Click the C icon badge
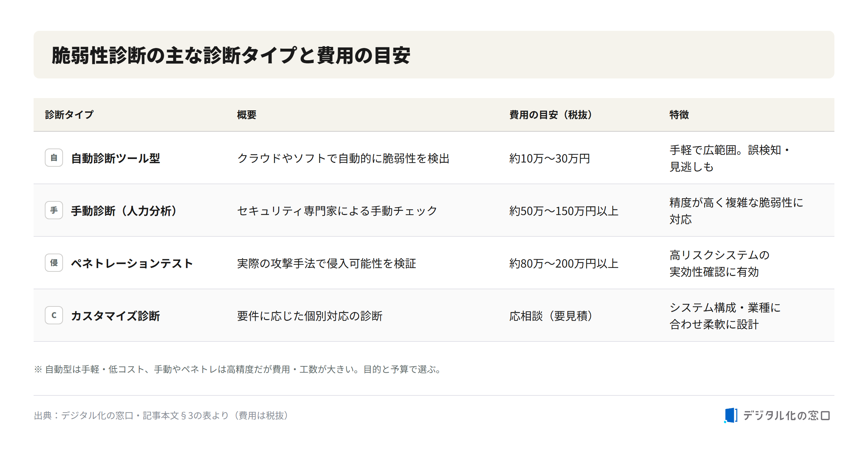868x456 pixels. pos(54,315)
